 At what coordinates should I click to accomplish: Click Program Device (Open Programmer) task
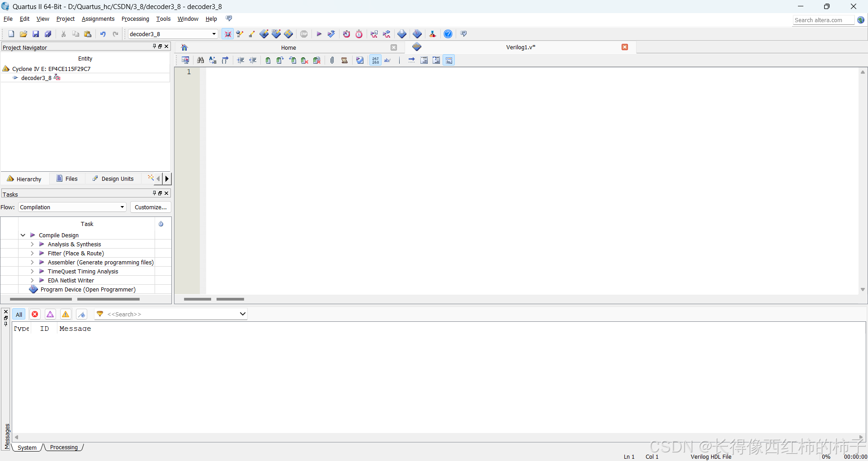tap(88, 289)
